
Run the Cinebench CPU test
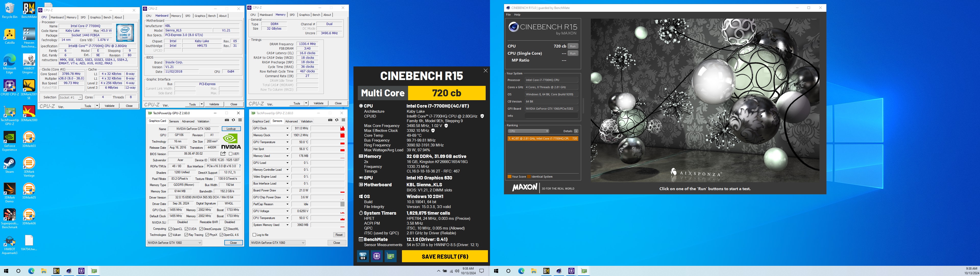(572, 46)
